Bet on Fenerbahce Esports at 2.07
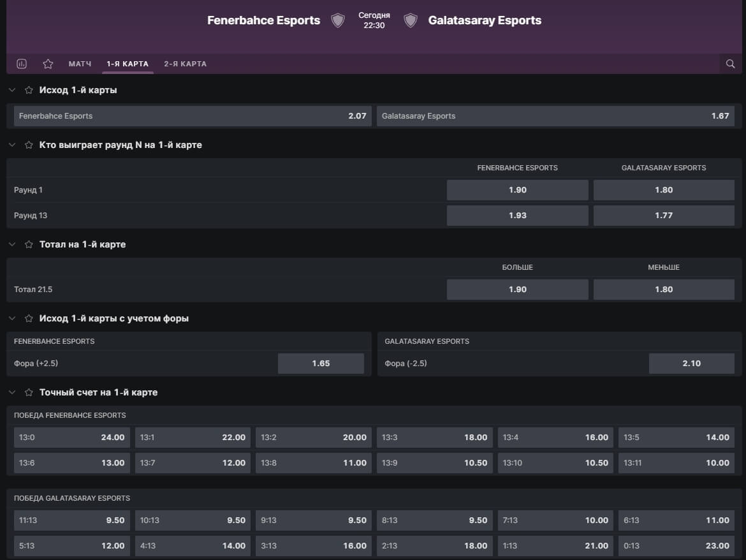 pos(193,116)
